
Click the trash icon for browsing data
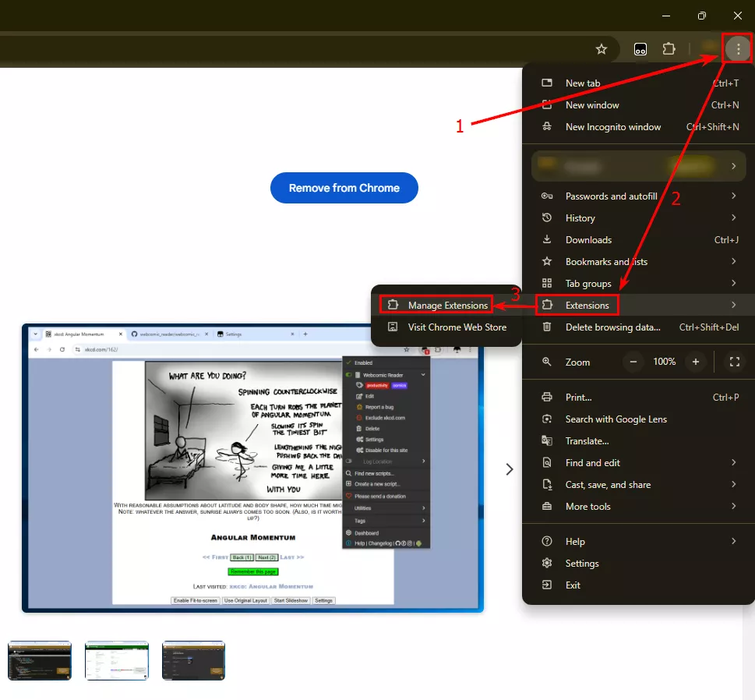coord(546,327)
